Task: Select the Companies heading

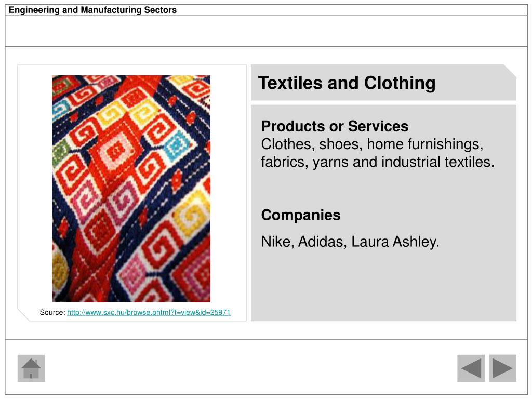Action: pos(301,215)
